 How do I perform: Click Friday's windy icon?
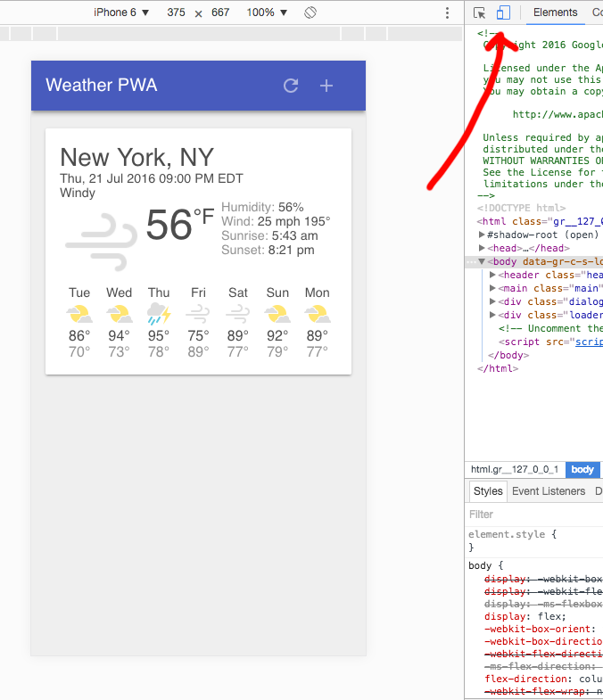[x=198, y=314]
